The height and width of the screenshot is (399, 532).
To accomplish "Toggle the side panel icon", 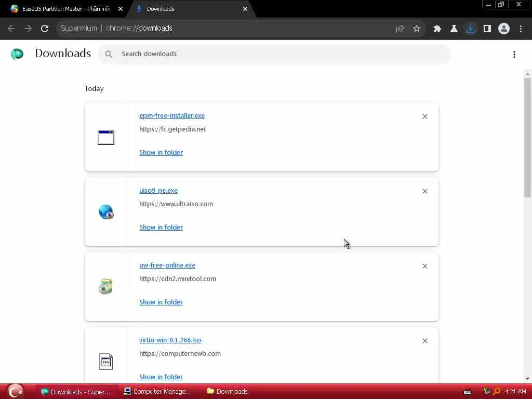I will (x=487, y=29).
